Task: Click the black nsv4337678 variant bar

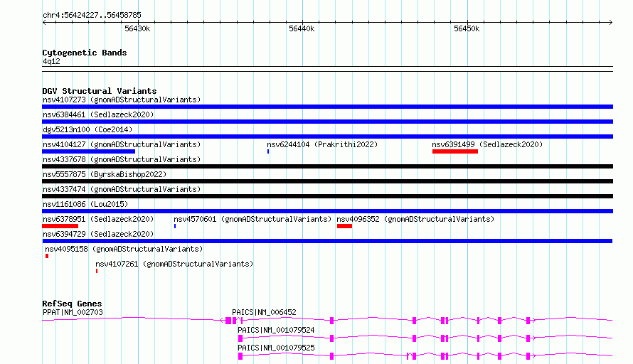Action: [327, 166]
